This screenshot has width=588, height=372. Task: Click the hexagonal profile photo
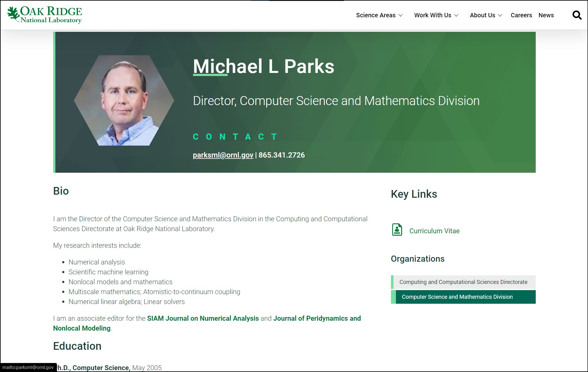click(x=124, y=100)
